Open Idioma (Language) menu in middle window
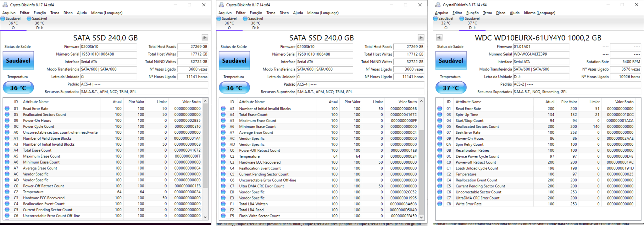This screenshot has width=644, height=226. point(323,13)
